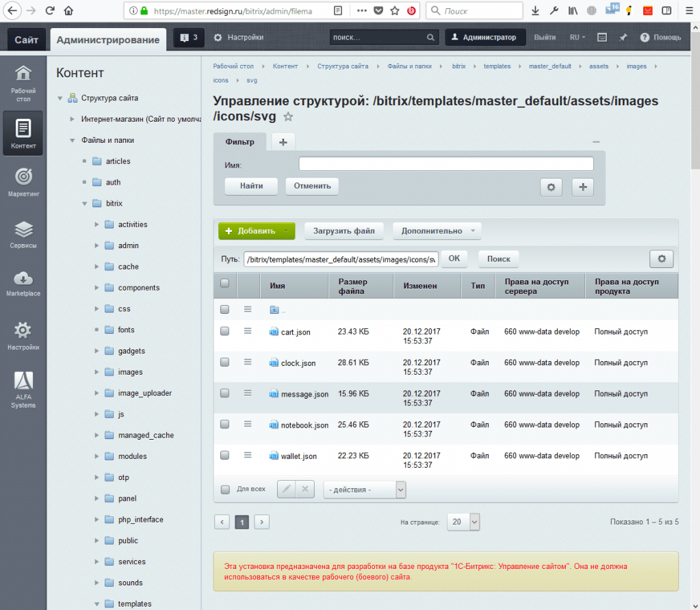Open the 'Дополнительно' dropdown button
The image size is (700, 610).
(x=437, y=231)
